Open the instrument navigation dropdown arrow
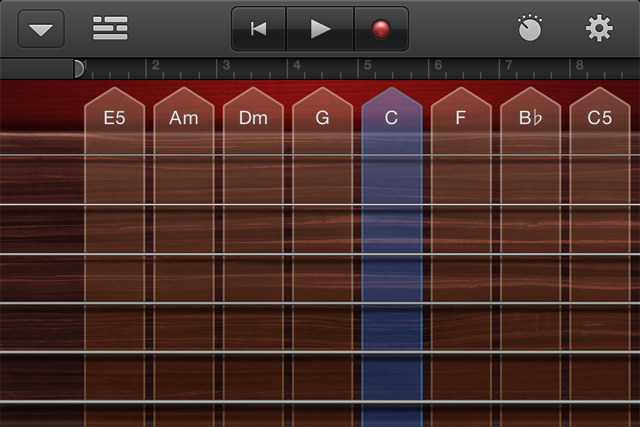 [41, 29]
